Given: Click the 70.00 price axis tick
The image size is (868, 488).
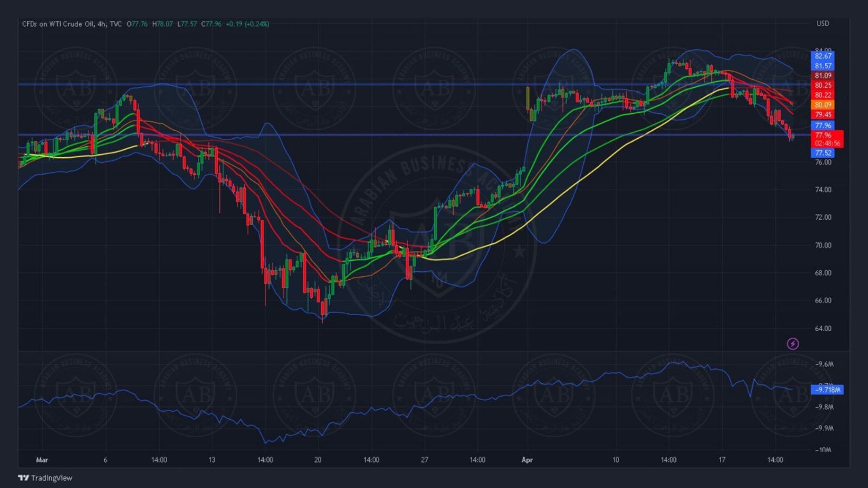Looking at the screenshot, I should click(823, 245).
